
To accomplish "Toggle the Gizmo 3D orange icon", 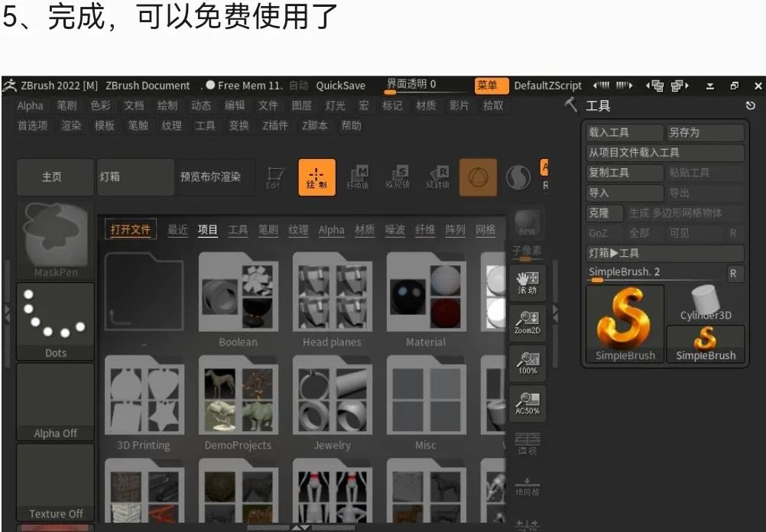I will click(479, 177).
